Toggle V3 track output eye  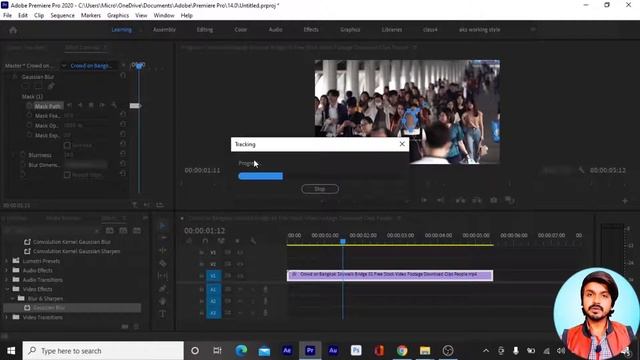click(x=240, y=253)
